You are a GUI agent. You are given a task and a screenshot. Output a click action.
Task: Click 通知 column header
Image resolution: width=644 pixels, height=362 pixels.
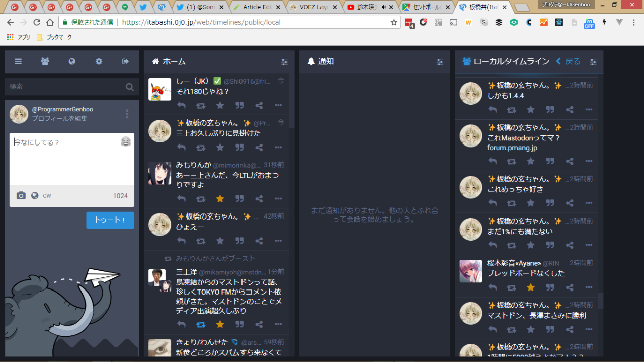(x=375, y=61)
